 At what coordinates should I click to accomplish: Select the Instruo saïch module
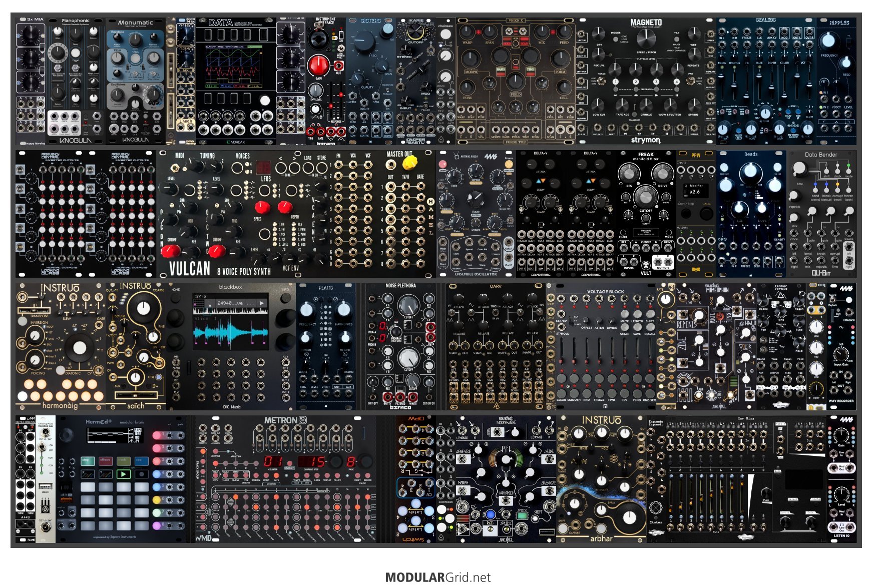tap(136, 347)
